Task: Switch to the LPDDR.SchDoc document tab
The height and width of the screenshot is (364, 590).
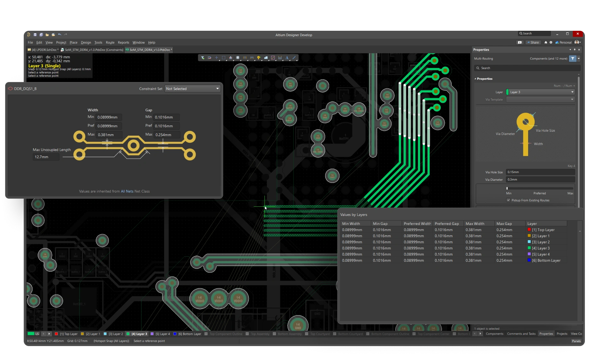Action: click(43, 50)
